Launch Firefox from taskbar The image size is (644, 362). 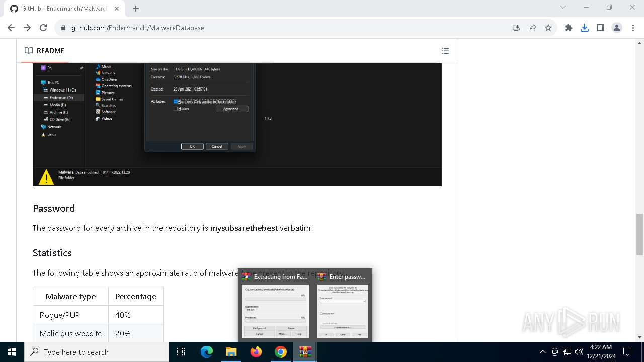[256, 352]
